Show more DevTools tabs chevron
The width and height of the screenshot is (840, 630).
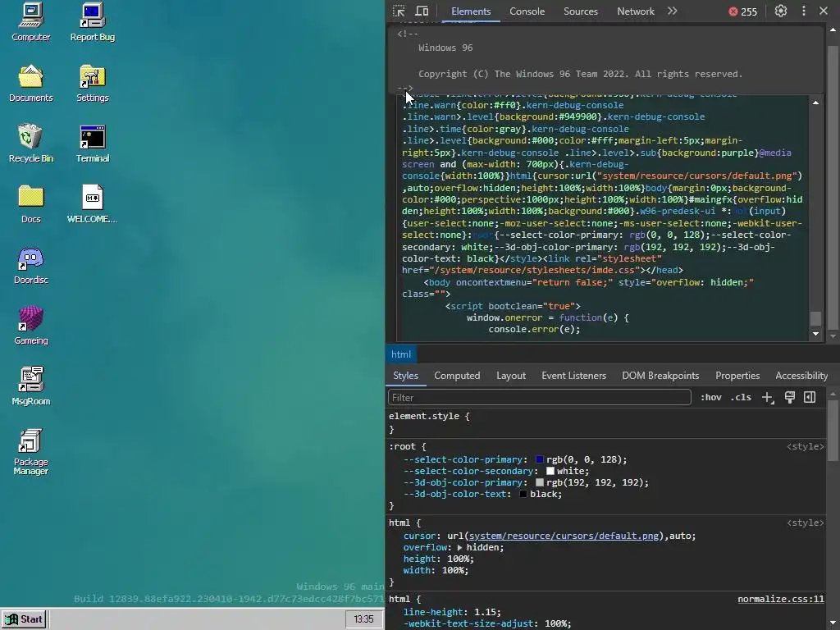[x=673, y=11]
